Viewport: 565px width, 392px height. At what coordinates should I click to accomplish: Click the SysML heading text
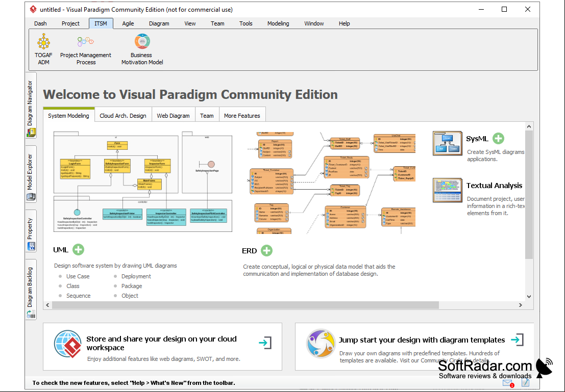coord(477,139)
